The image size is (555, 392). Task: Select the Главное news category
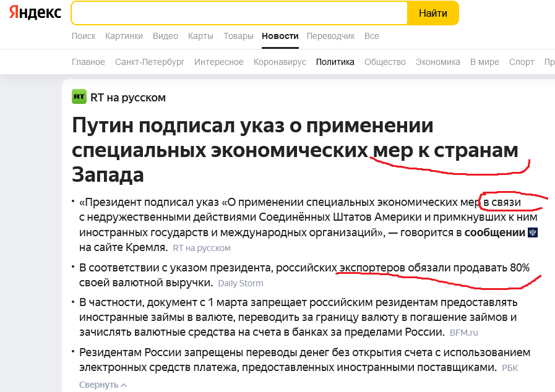pos(88,62)
